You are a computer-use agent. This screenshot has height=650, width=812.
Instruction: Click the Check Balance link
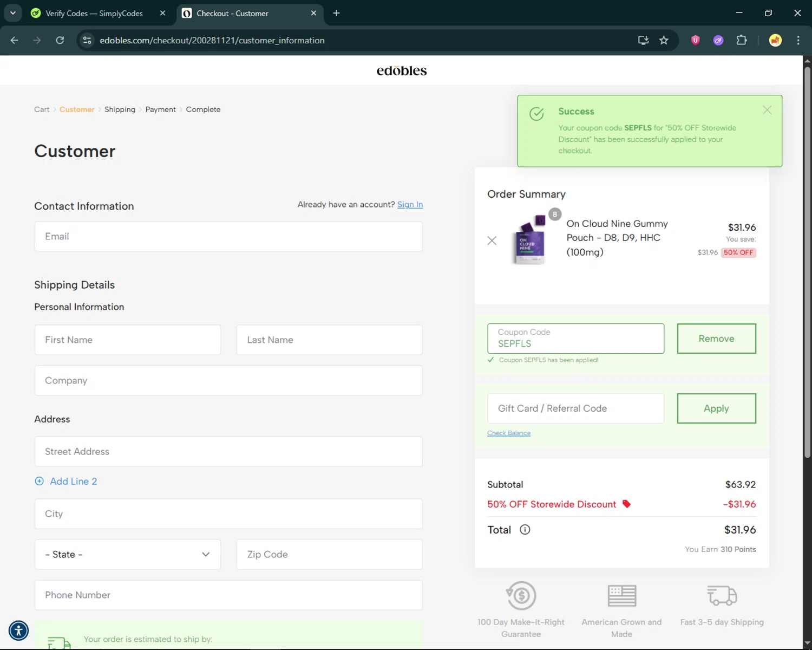(x=509, y=433)
